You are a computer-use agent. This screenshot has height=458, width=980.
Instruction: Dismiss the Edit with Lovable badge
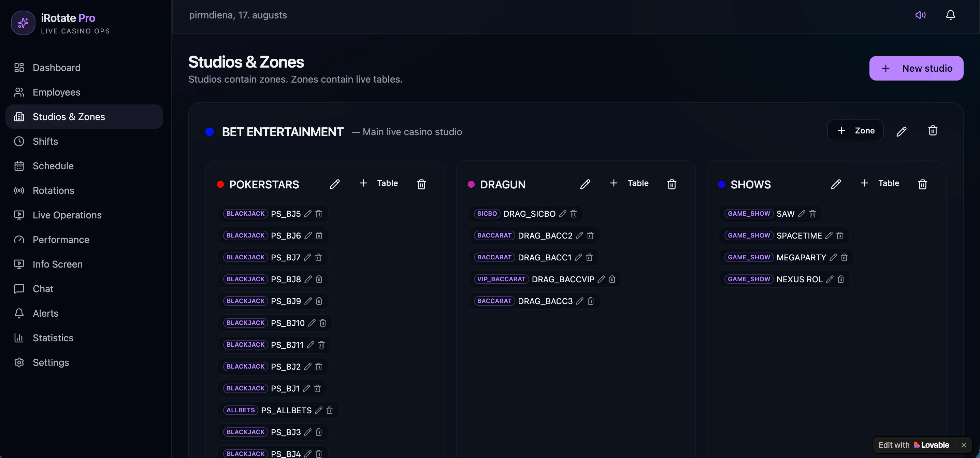click(x=963, y=445)
